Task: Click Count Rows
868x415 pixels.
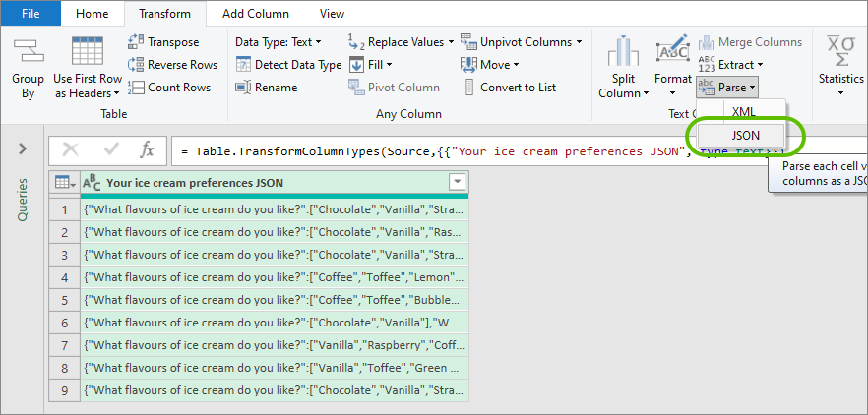Action: (169, 87)
